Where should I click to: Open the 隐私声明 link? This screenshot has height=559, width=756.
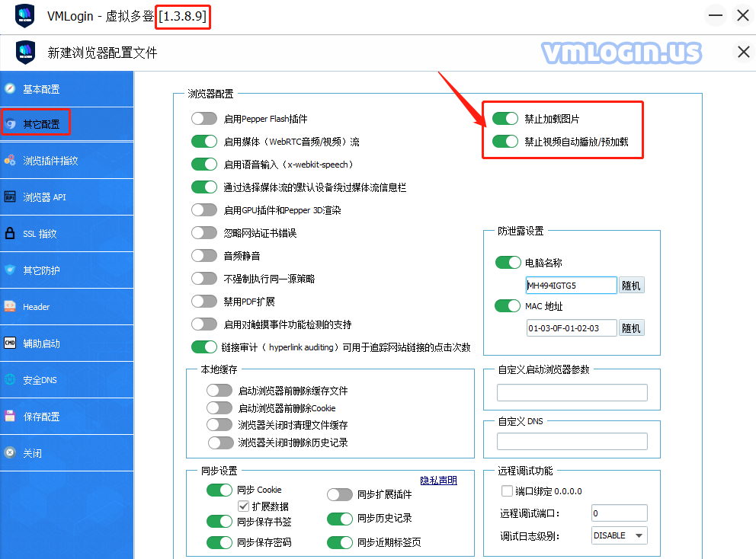point(439,481)
